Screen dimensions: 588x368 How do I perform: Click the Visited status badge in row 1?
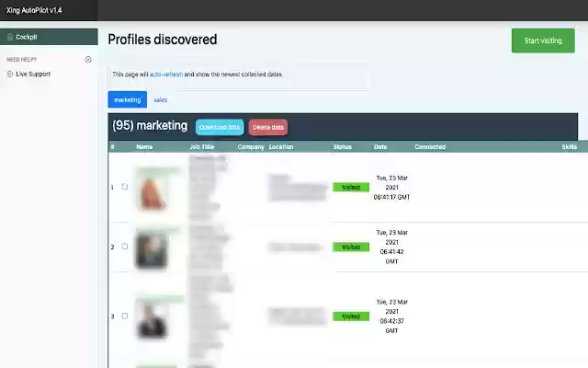pos(351,187)
